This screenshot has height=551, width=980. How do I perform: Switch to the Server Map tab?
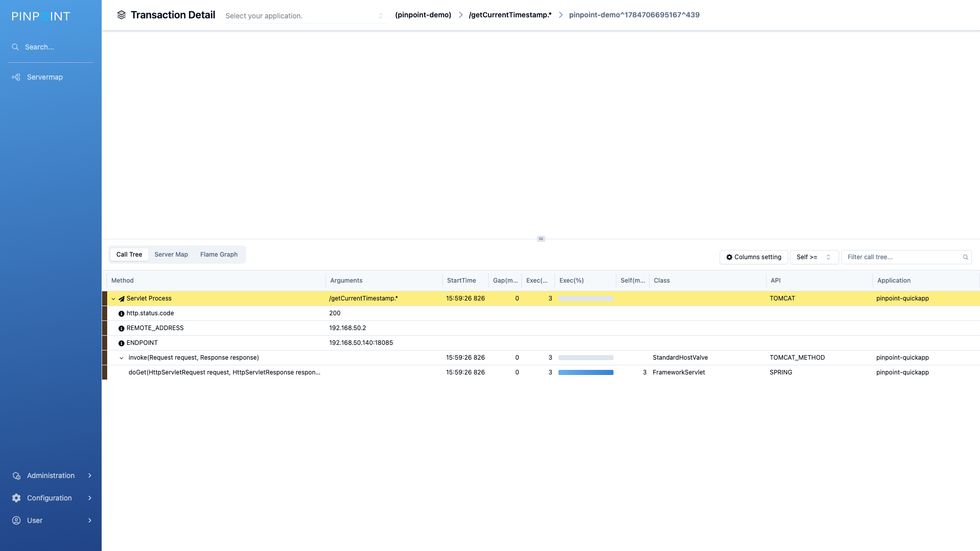click(x=171, y=255)
